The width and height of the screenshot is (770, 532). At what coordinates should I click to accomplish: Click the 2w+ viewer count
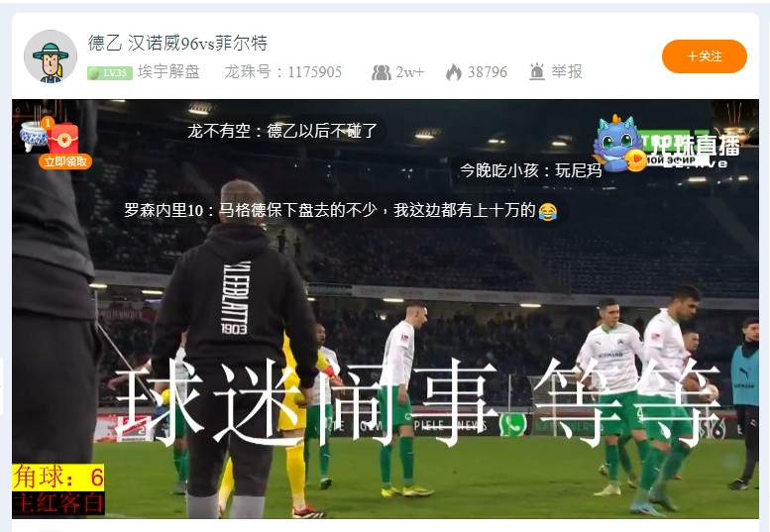coord(410,72)
